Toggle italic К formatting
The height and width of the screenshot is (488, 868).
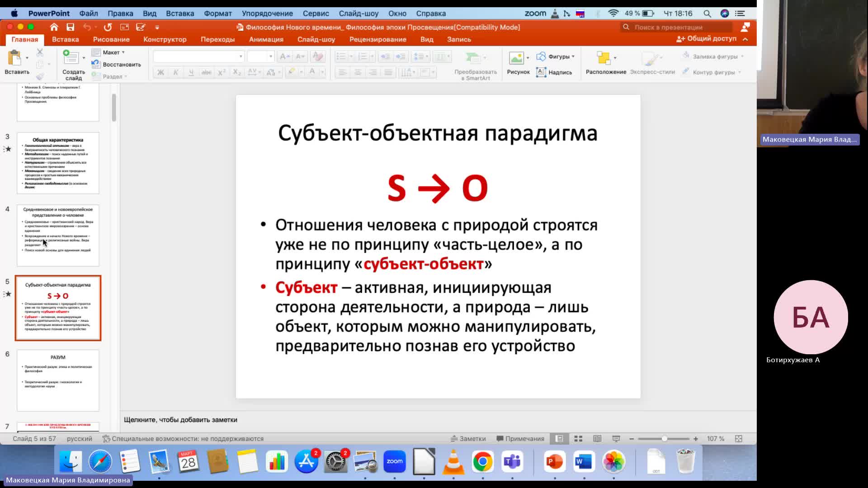point(176,72)
